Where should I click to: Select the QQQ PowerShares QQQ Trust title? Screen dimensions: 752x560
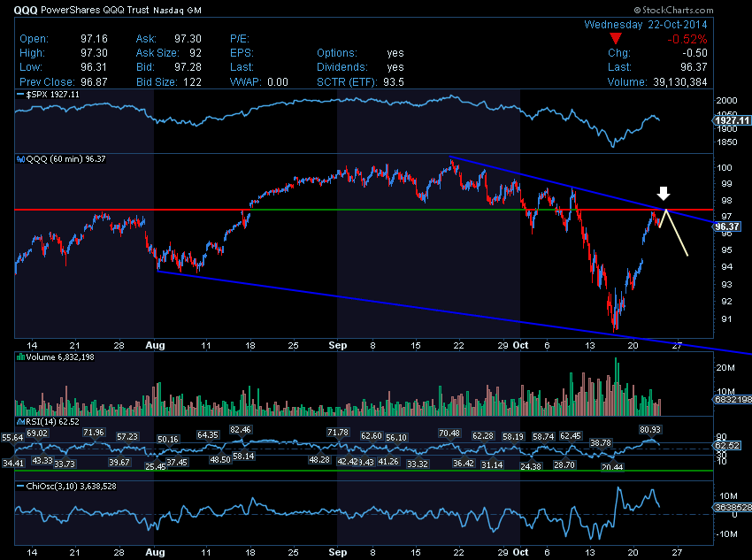tap(81, 10)
